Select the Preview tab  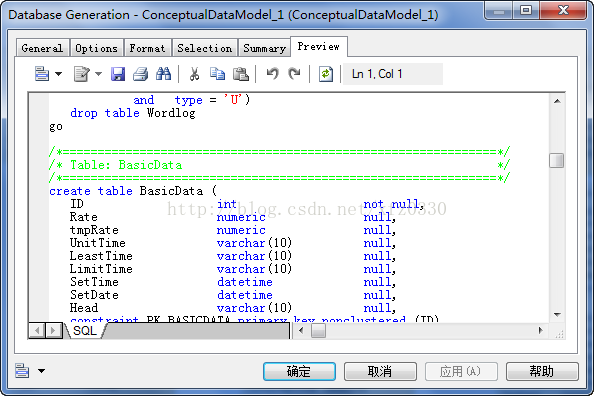(x=319, y=47)
